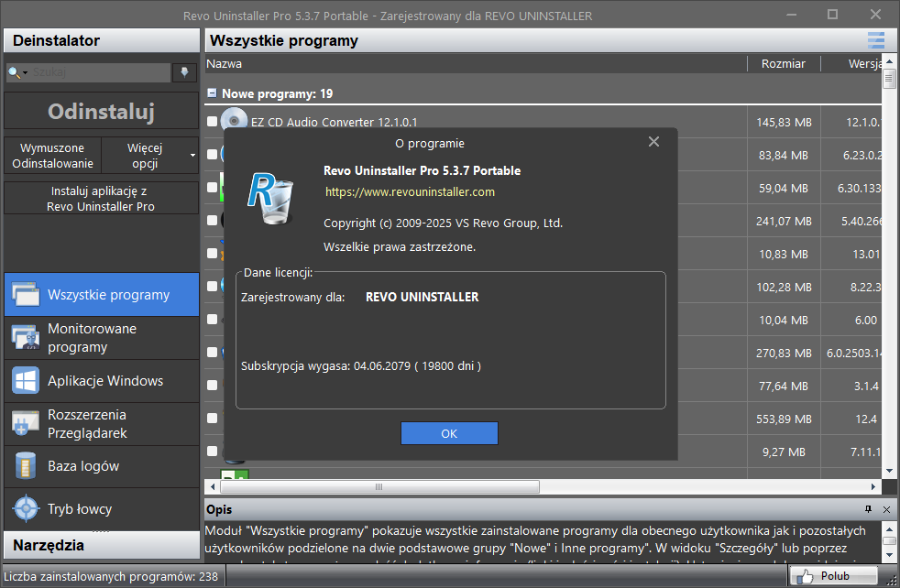Viewport: 900px width, 588px height.
Task: Select the Wszystkie programy sidebar item
Action: [102, 294]
